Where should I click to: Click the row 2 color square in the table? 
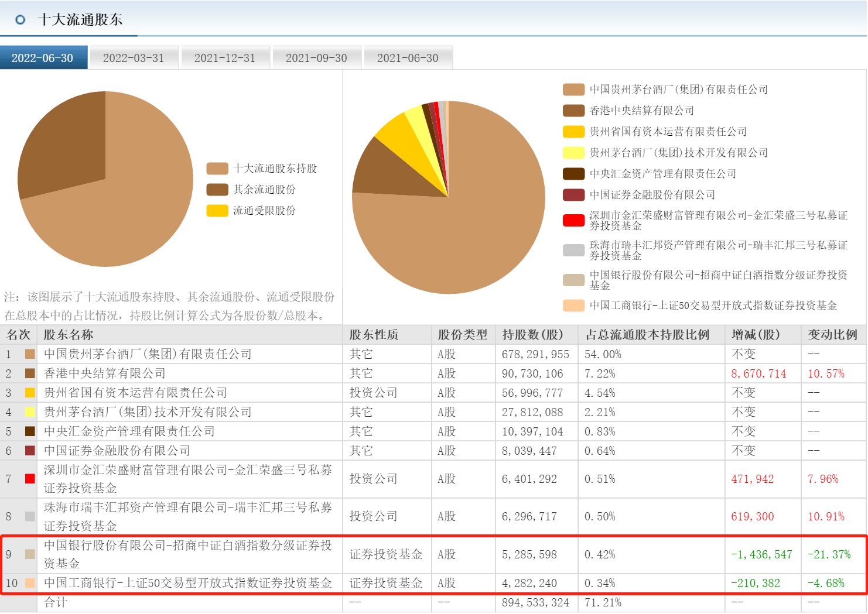click(x=30, y=373)
